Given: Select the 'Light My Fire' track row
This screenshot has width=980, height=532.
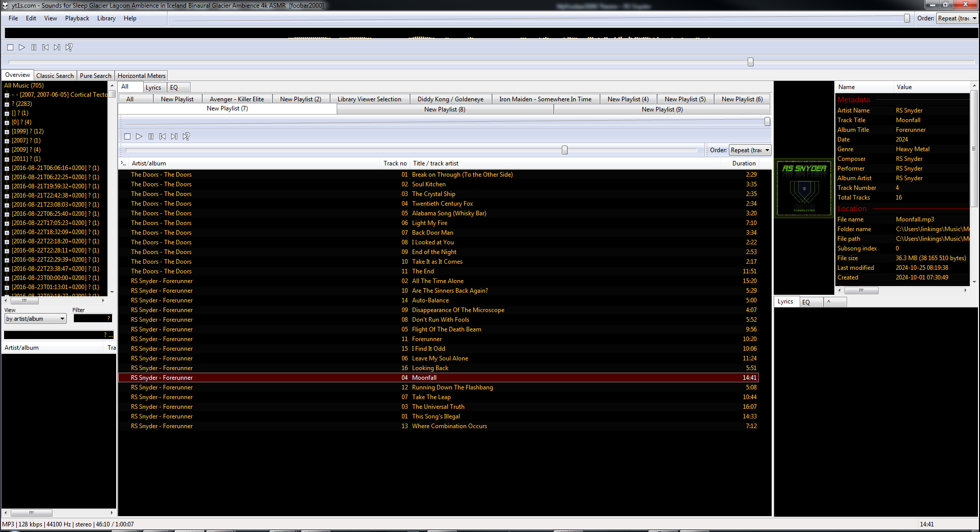Looking at the screenshot, I should pos(438,223).
